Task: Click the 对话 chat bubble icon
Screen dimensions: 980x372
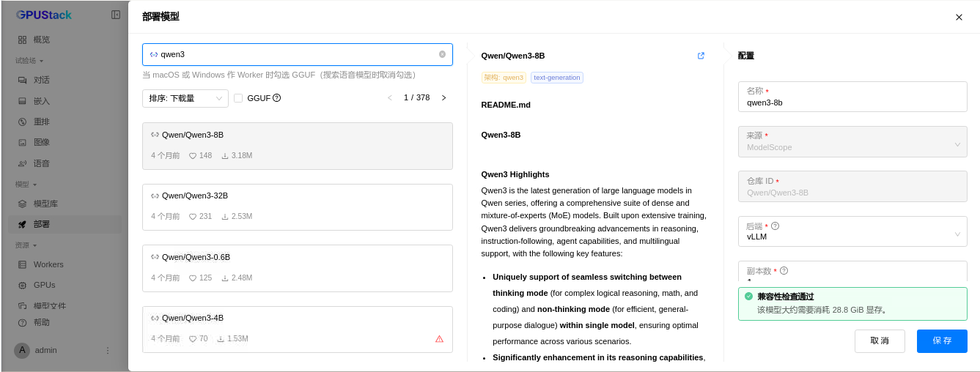Action: click(x=22, y=80)
